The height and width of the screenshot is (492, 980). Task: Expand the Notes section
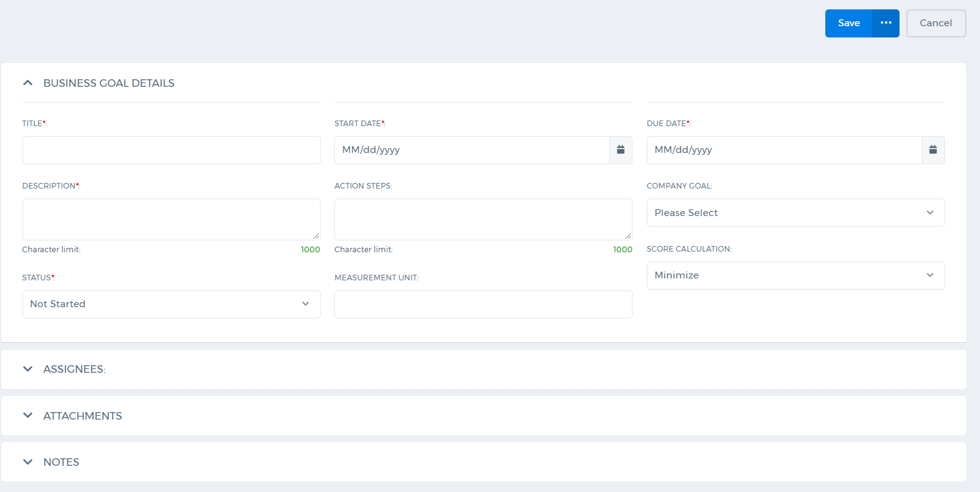click(27, 462)
